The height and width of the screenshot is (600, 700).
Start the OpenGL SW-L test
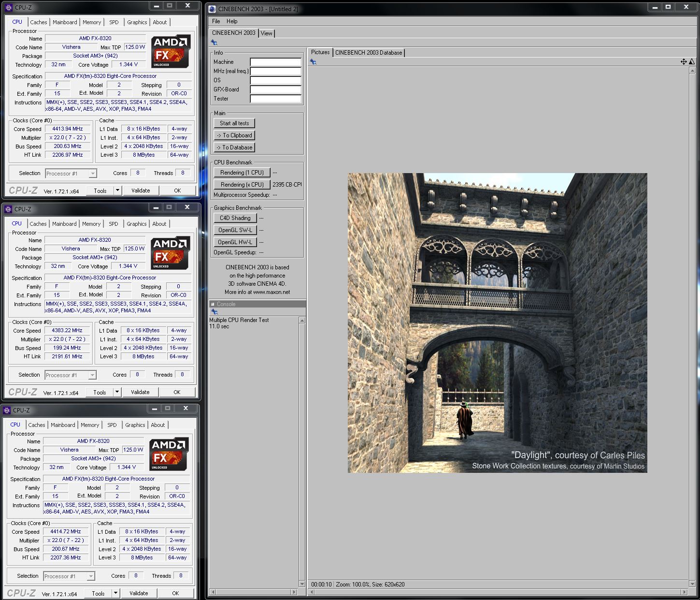tap(235, 230)
